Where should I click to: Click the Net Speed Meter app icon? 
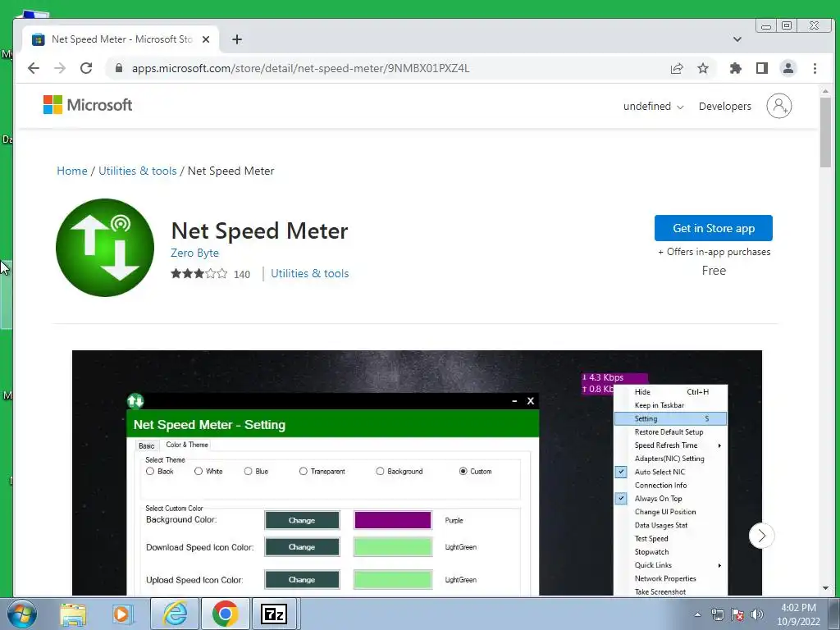(x=105, y=248)
